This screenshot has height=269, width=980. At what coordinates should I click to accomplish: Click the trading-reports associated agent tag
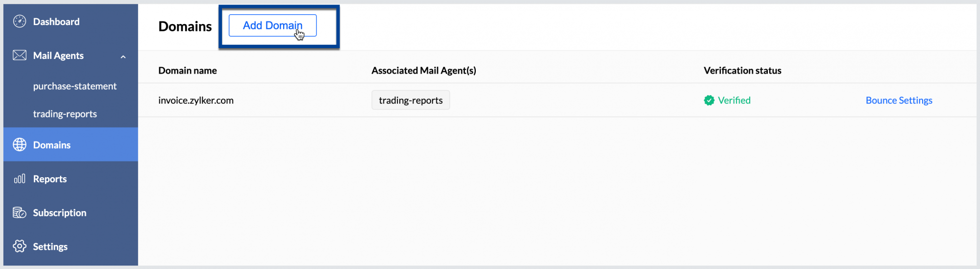click(x=411, y=101)
